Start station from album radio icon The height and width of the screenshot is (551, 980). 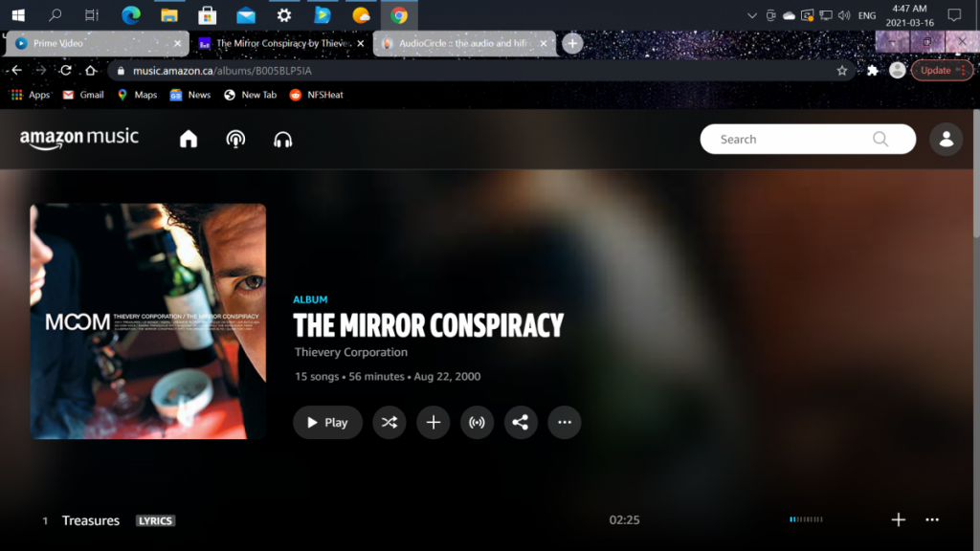coord(477,422)
